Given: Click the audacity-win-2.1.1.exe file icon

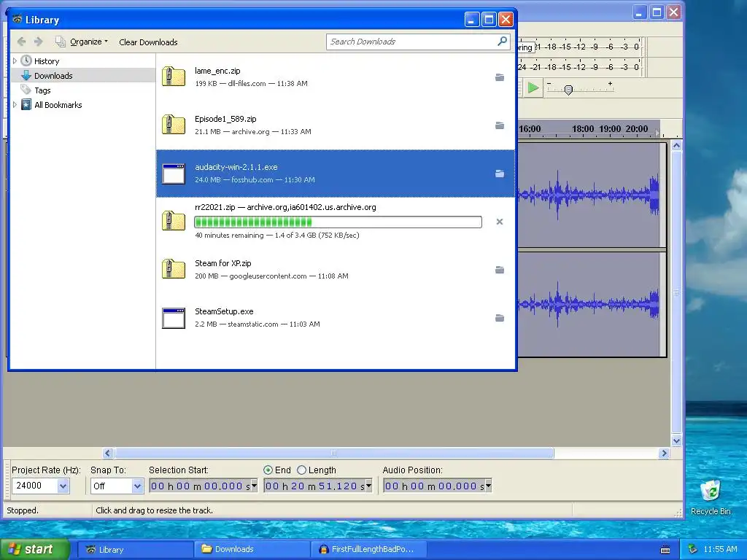Looking at the screenshot, I should click(x=174, y=174).
